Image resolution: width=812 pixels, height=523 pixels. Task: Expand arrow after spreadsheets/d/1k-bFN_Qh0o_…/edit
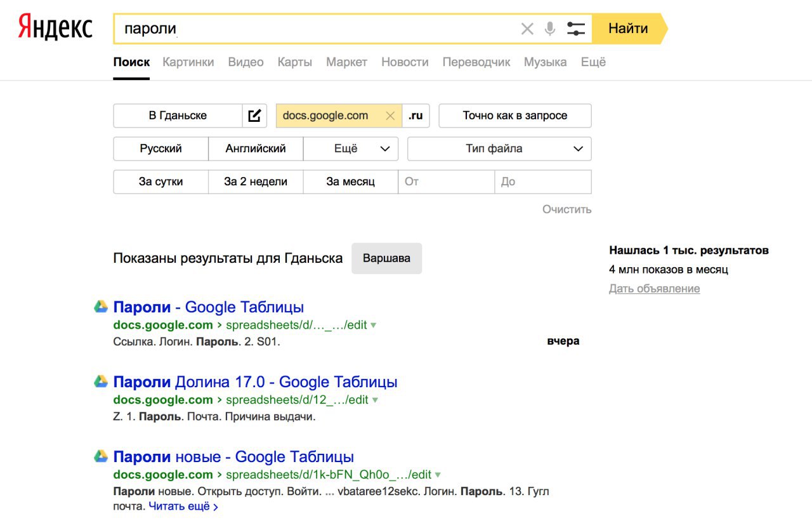click(438, 475)
